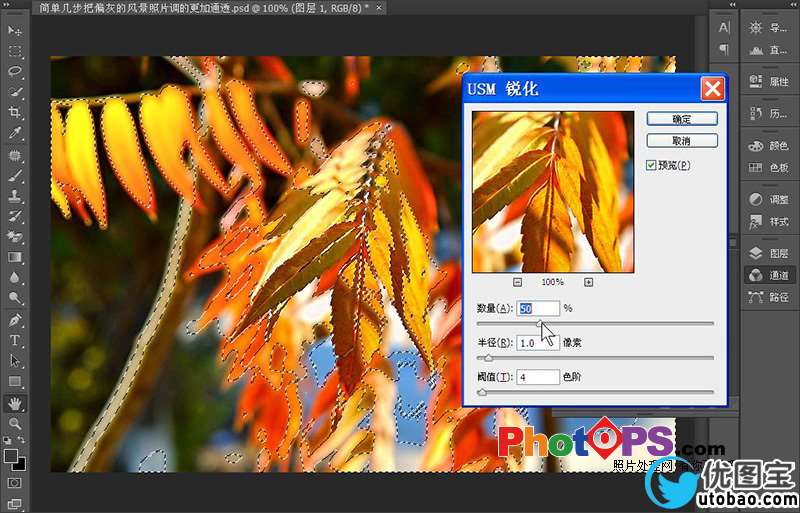
Task: Select the Horizontal Type tool
Action: click(15, 341)
